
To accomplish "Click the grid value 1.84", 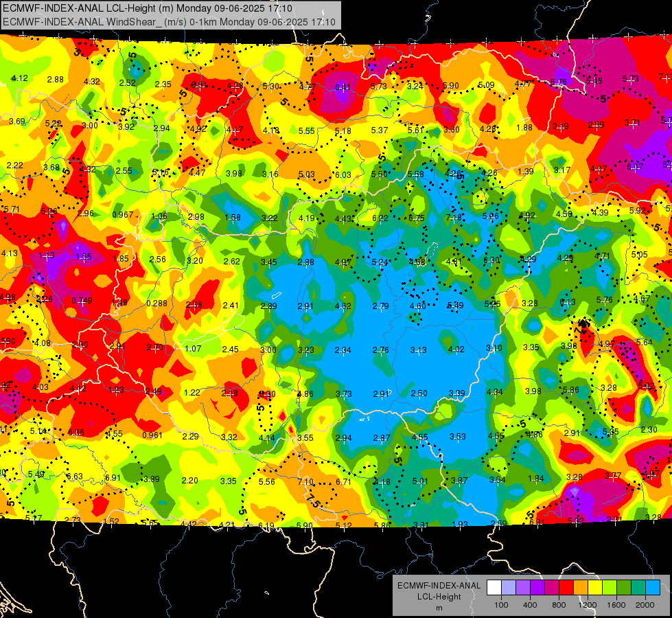I will pos(535,478).
